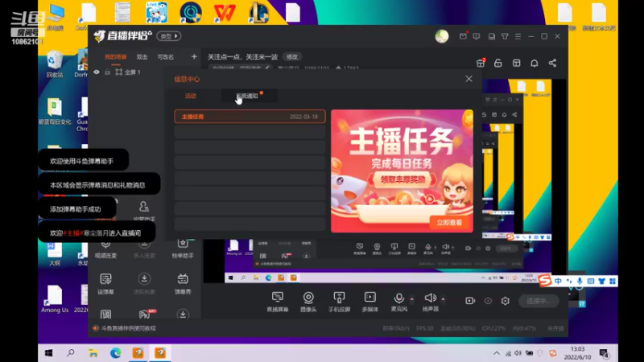Click the user avatar picture
Image resolution: width=644 pixels, height=362 pixels.
coord(442,36)
